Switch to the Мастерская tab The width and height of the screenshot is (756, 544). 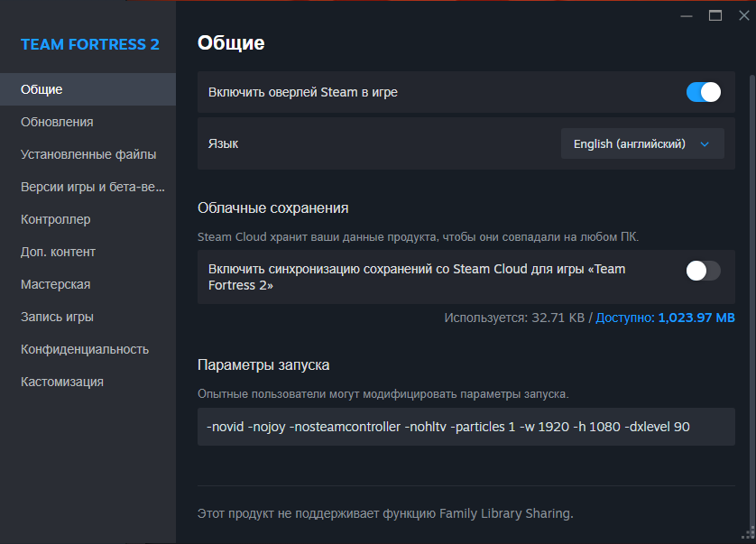(88, 284)
